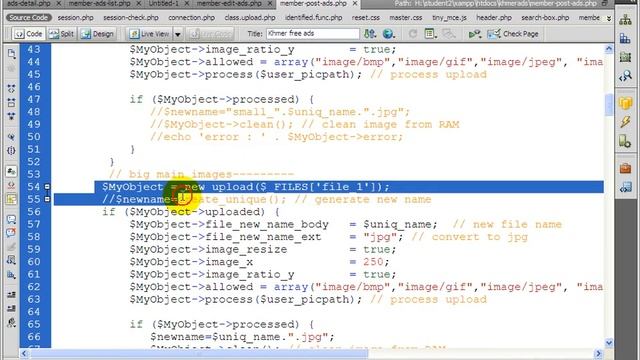Viewport: 640px width, 360px height.
Task: Open identified.func.php related file
Action: (313, 18)
